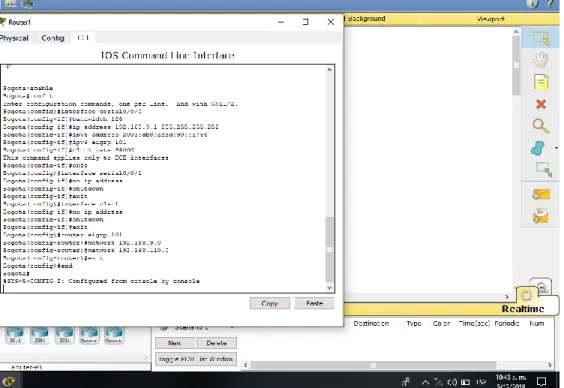Open the Config tab in the Router1 window
This screenshot has width=564, height=388.
click(53, 38)
